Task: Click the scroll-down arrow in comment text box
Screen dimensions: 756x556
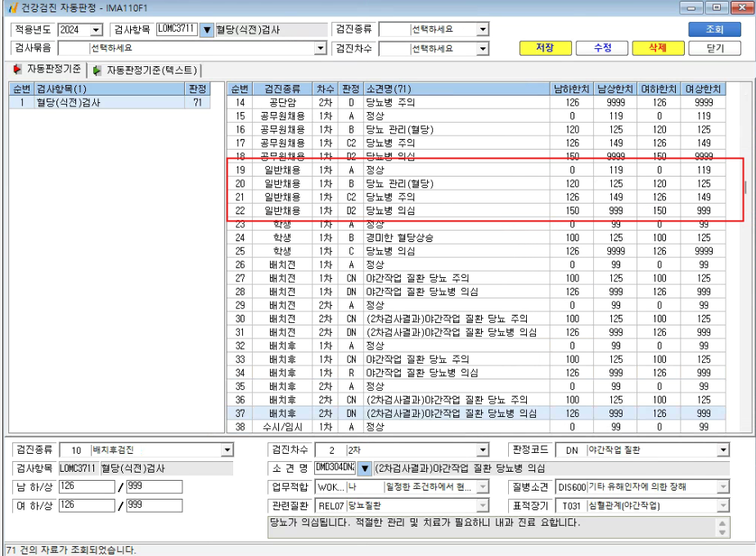Action: 722,532
